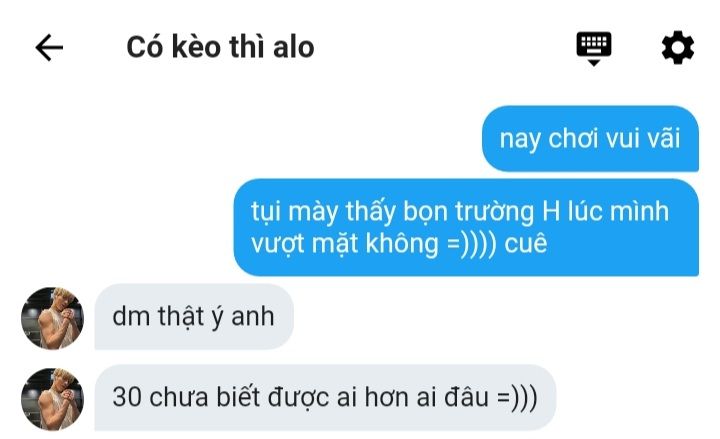Screen dimensions: 720x439
Task: Tap the long two-line blue message
Action: click(x=466, y=227)
